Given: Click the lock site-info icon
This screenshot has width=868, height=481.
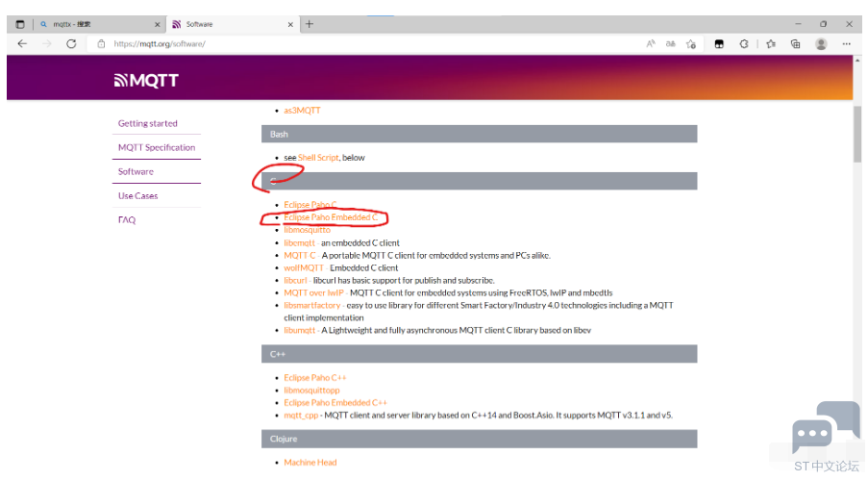Looking at the screenshot, I should pos(101,44).
